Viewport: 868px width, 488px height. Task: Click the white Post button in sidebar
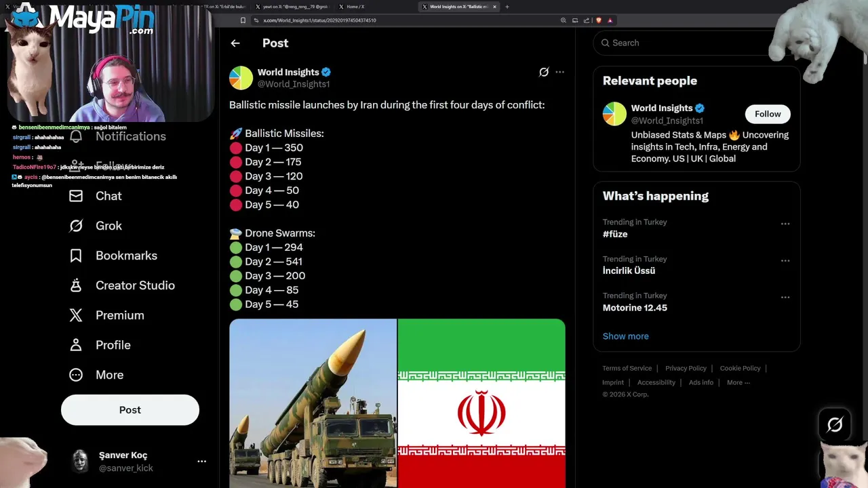(130, 410)
